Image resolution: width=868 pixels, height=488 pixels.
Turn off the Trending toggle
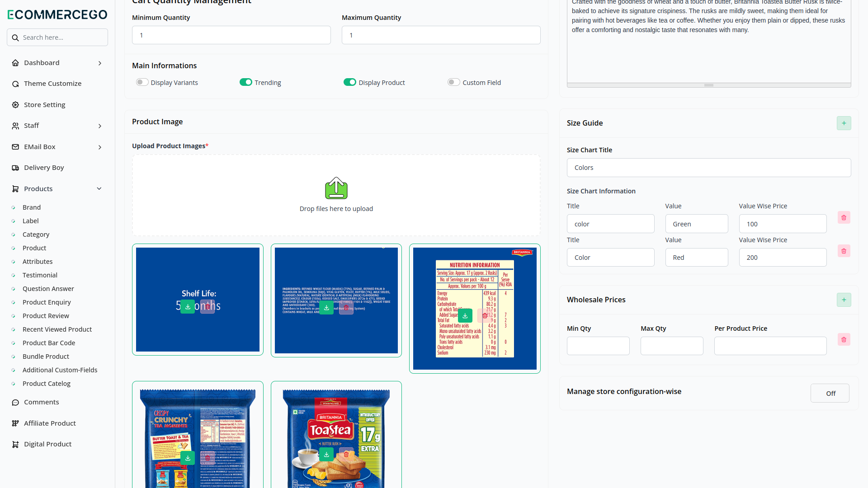[246, 82]
